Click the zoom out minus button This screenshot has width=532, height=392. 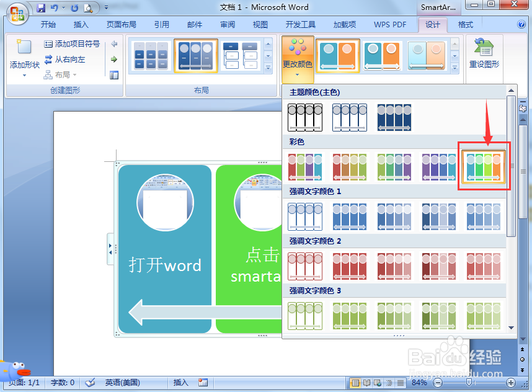[x=438, y=383]
